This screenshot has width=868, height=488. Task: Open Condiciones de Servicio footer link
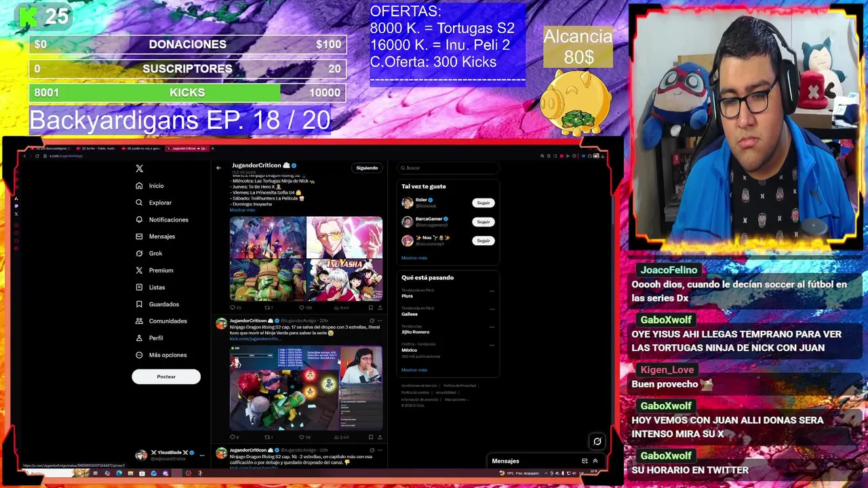pos(419,386)
